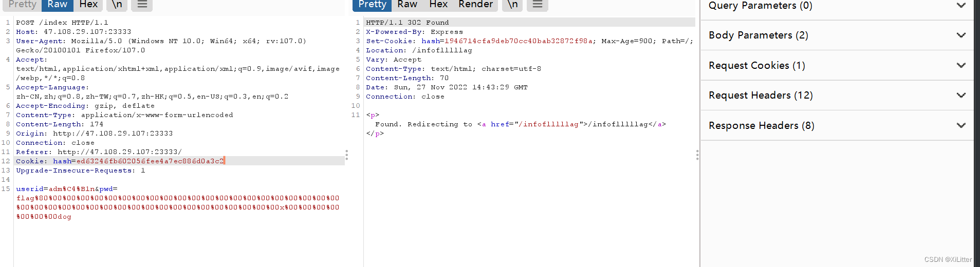
Task: Open the response Render tab
Action: click(x=475, y=5)
